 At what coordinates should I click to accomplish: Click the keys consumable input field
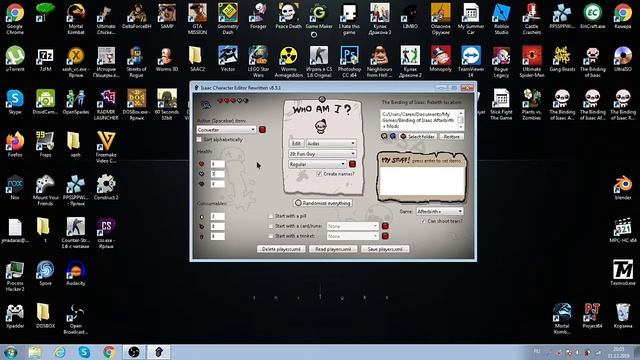coord(218,236)
